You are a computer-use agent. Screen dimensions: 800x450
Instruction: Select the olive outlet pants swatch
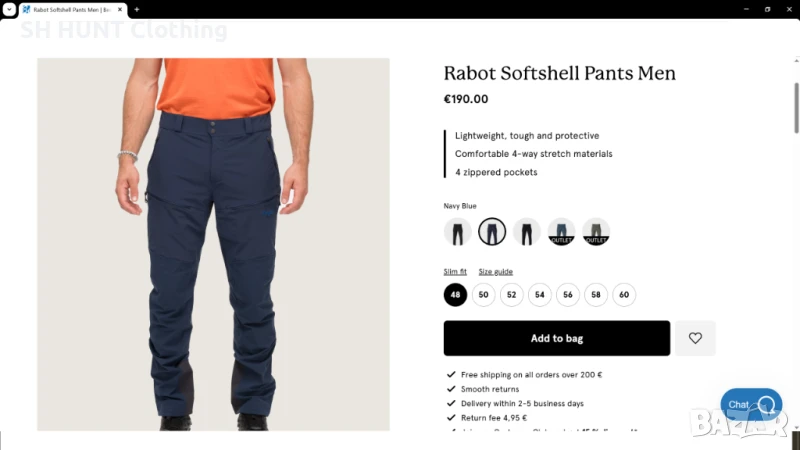(x=596, y=232)
